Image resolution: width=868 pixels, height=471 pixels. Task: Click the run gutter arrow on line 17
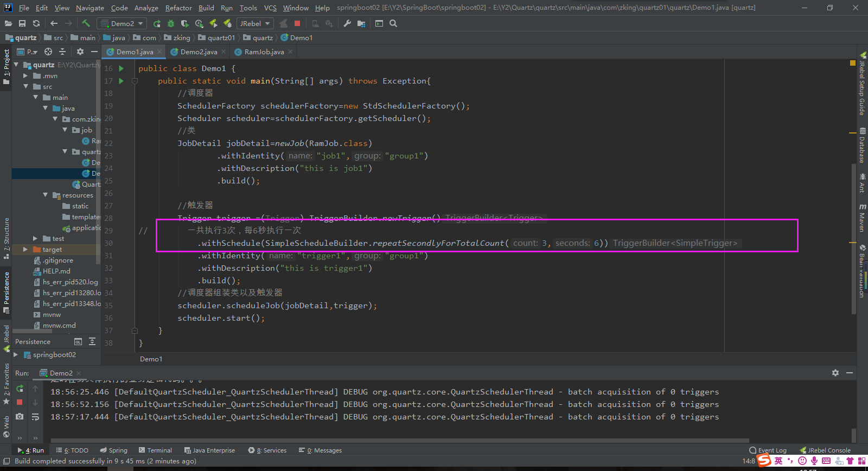(122, 81)
